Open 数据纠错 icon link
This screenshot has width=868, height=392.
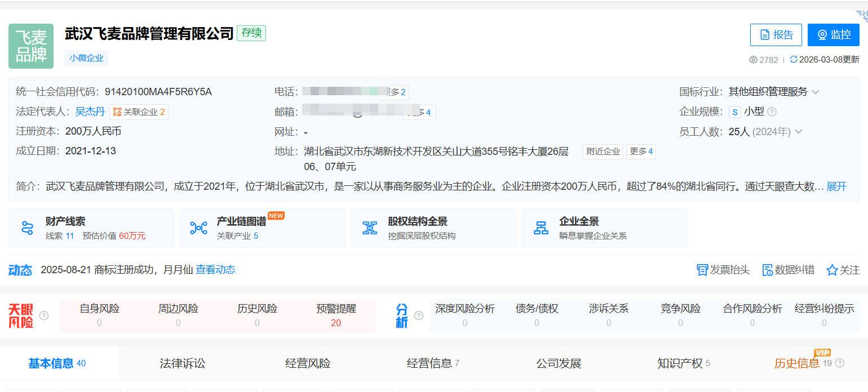pyautogui.click(x=767, y=270)
